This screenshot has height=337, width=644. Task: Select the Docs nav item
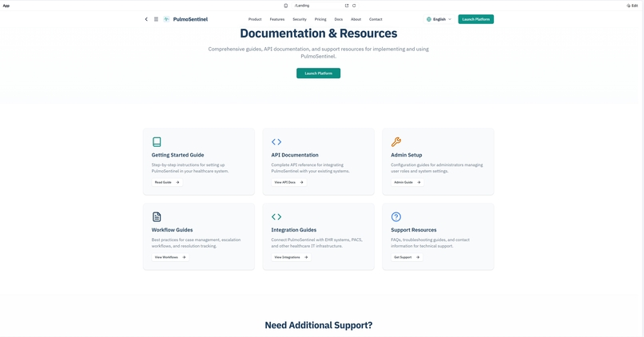pos(339,19)
